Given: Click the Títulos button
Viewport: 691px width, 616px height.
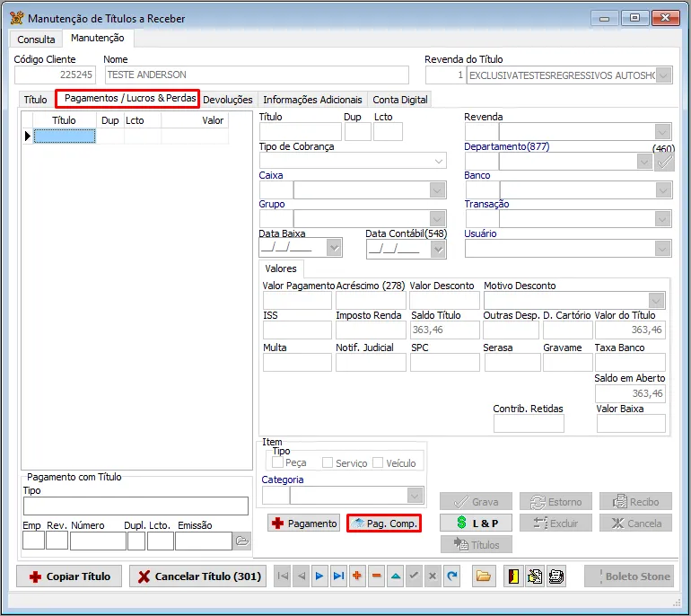Looking at the screenshot, I should tap(477, 544).
